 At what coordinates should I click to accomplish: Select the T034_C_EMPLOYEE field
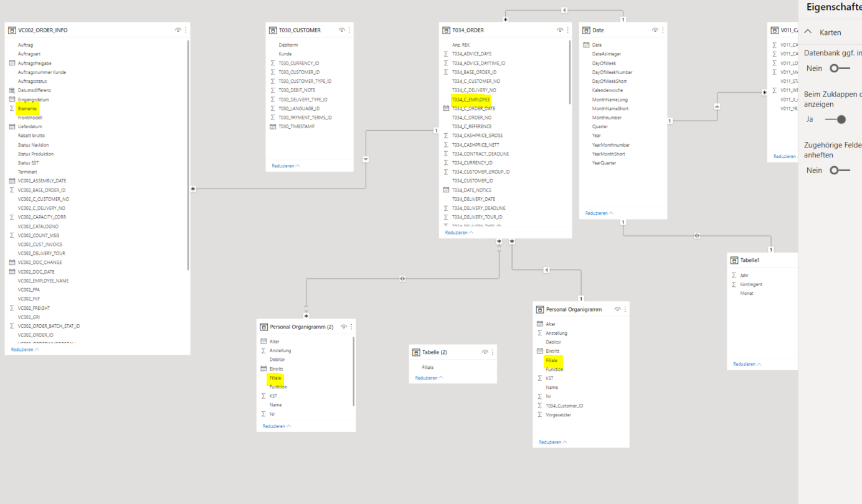click(x=471, y=100)
